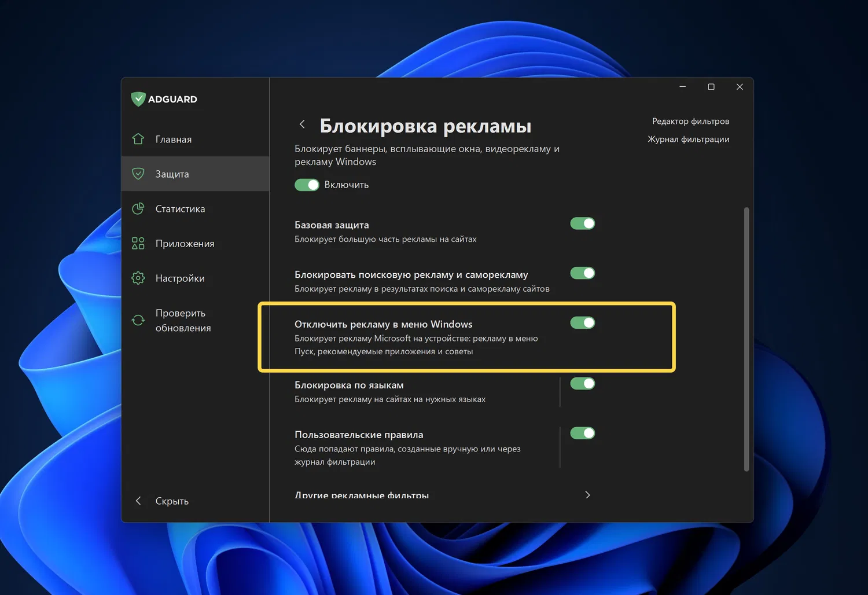Go to the Приложения section
Screen dimensions: 868x595
click(x=196, y=243)
